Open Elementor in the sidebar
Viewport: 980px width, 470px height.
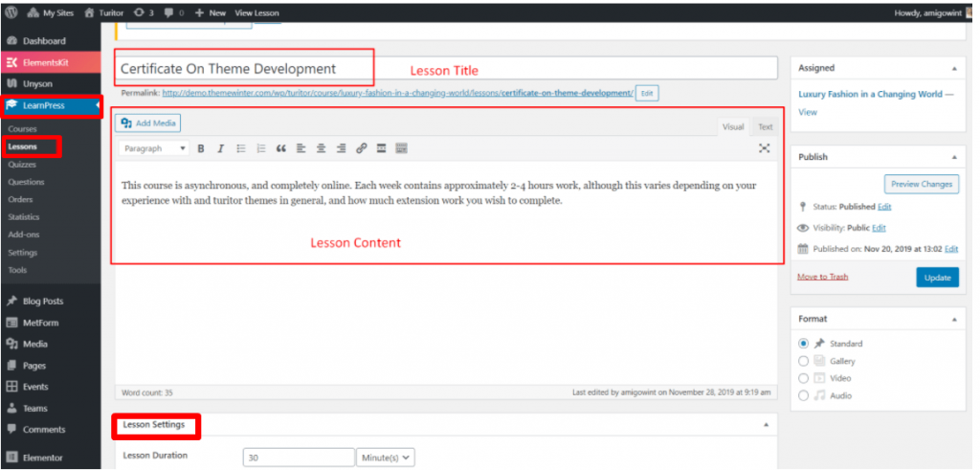pyautogui.click(x=50, y=458)
